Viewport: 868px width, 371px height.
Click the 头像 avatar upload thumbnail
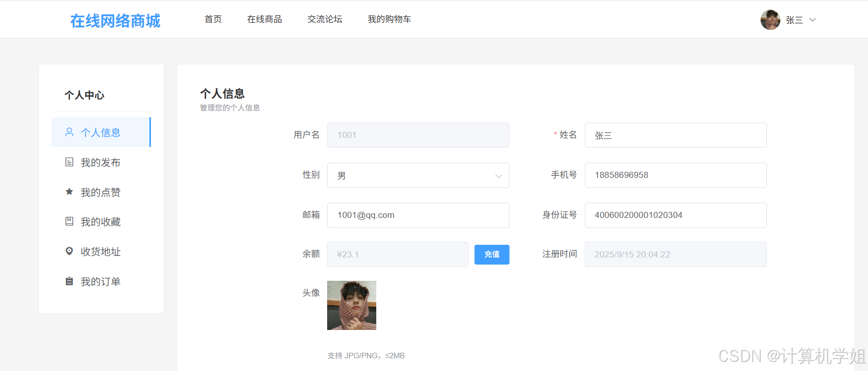(x=351, y=305)
